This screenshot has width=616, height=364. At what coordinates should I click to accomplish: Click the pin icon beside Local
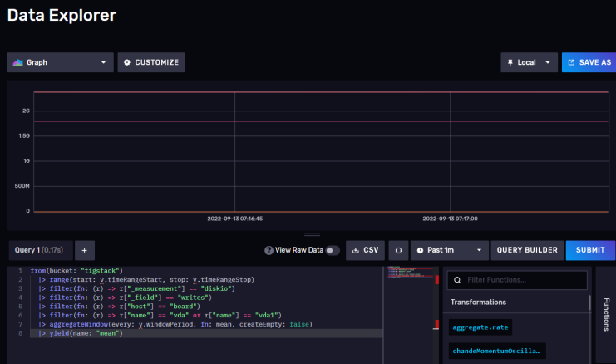click(x=510, y=62)
